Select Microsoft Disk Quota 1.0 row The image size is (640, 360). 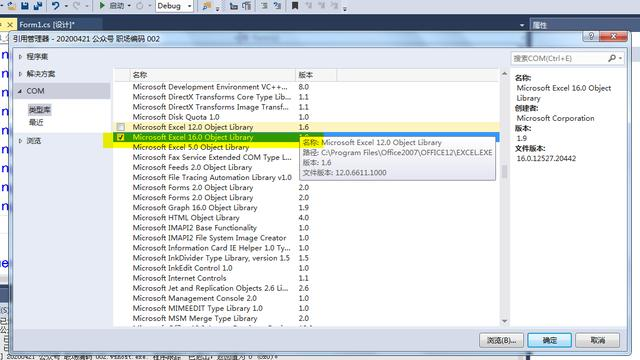tap(306, 117)
